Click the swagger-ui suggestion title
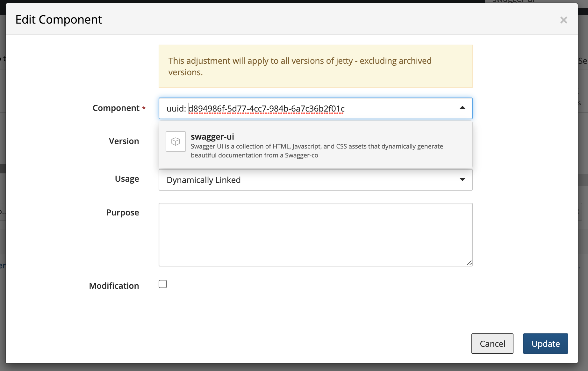Image resolution: width=588 pixels, height=371 pixels. [x=212, y=136]
